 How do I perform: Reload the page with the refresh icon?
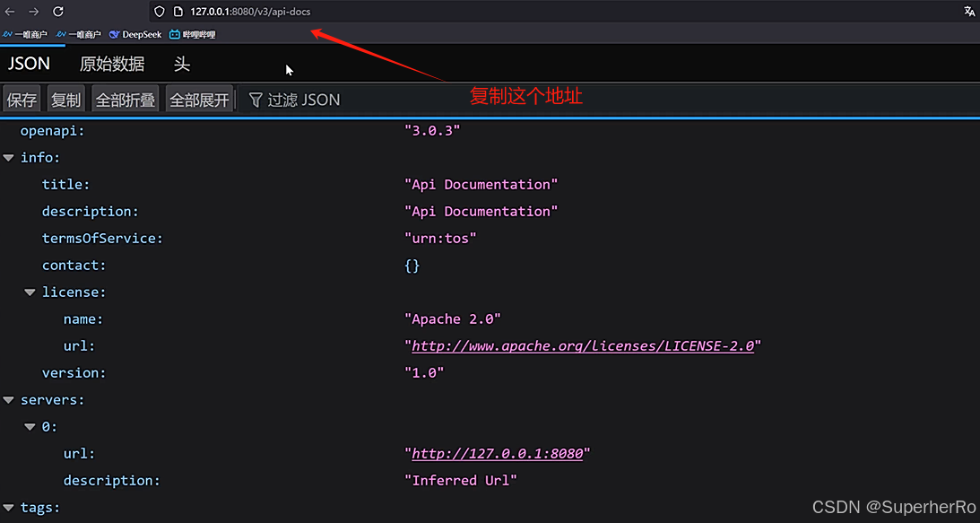58,12
